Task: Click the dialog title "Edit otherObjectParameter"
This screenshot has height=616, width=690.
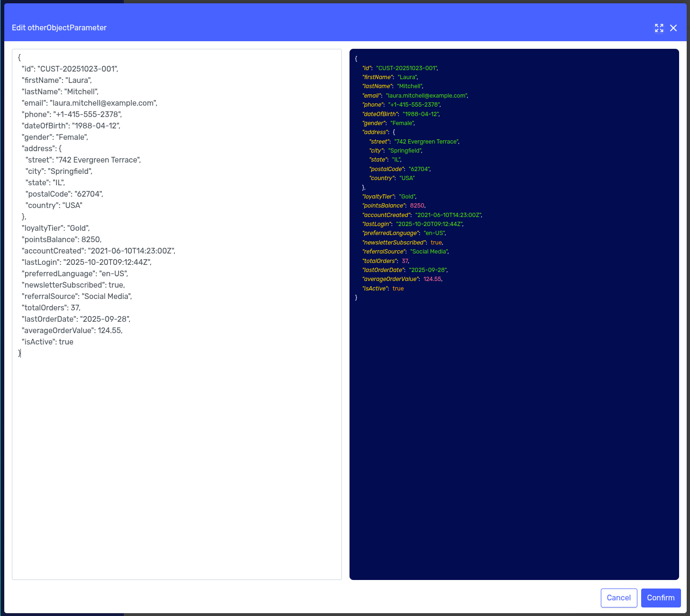Action: [59, 28]
